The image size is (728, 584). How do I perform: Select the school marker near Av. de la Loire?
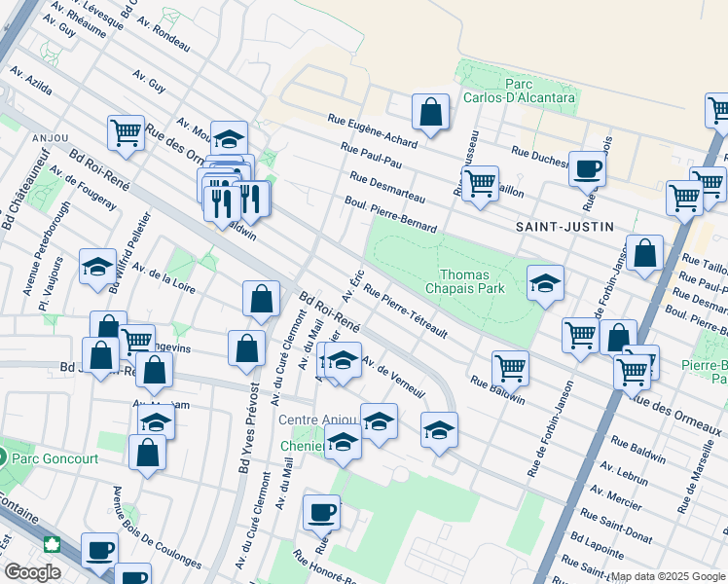point(97,268)
